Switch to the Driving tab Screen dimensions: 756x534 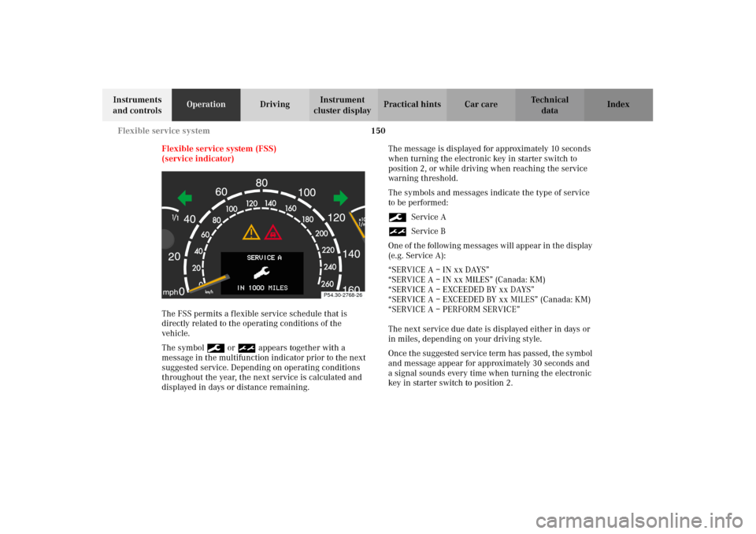point(275,105)
